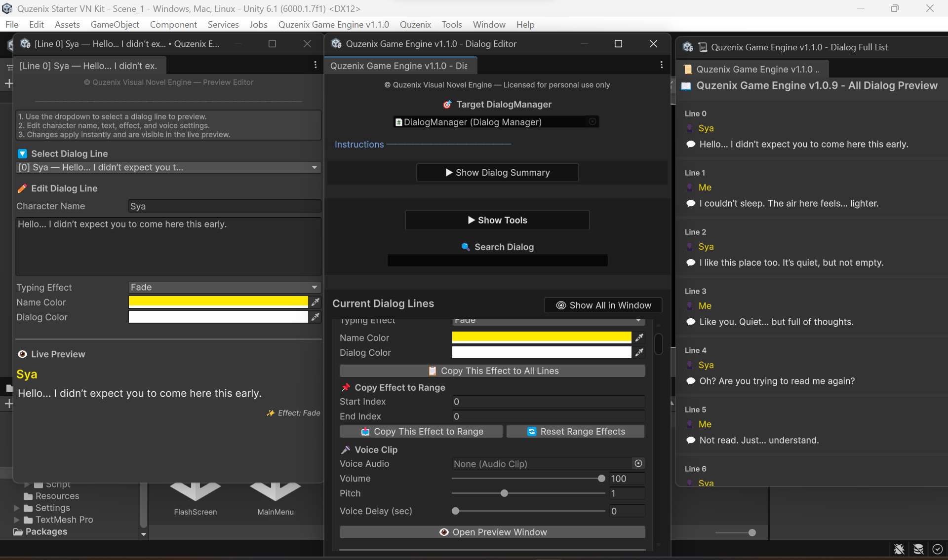
Task: Click the Voice Delay slider handle
Action: click(456, 511)
